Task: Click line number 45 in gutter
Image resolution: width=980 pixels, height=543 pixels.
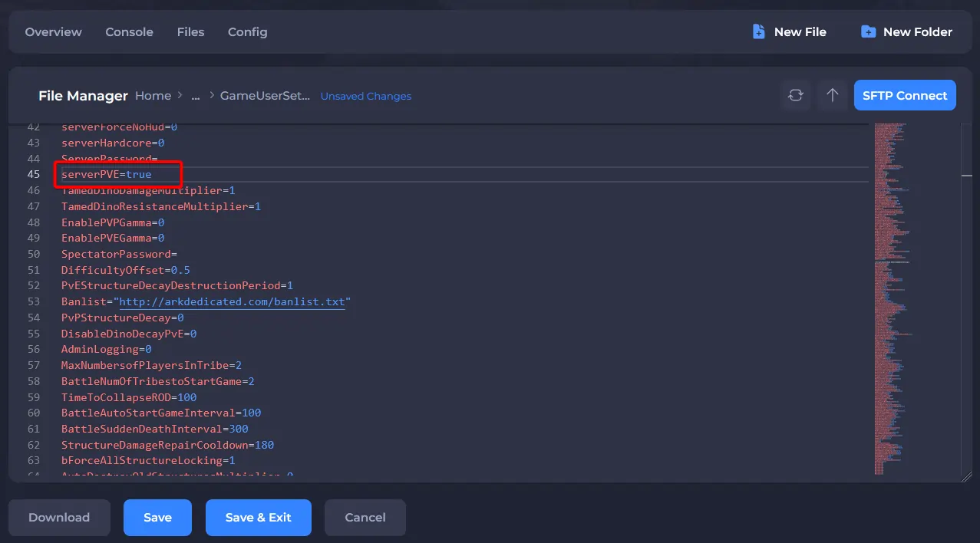Action: 34,174
